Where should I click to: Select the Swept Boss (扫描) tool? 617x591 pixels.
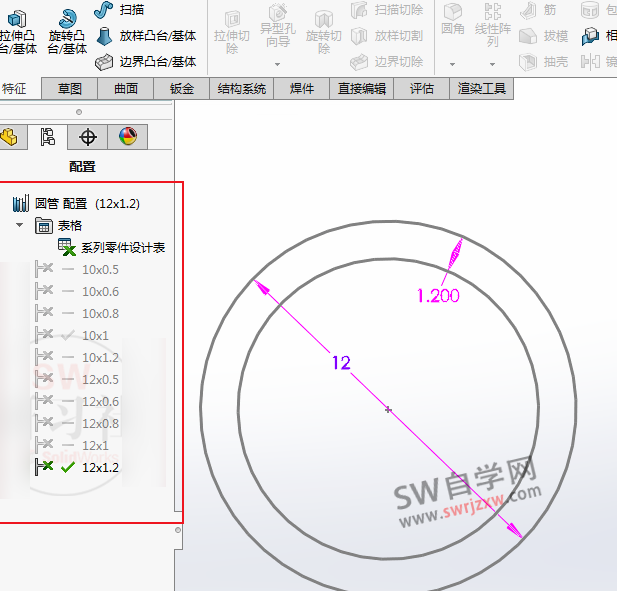click(119, 10)
